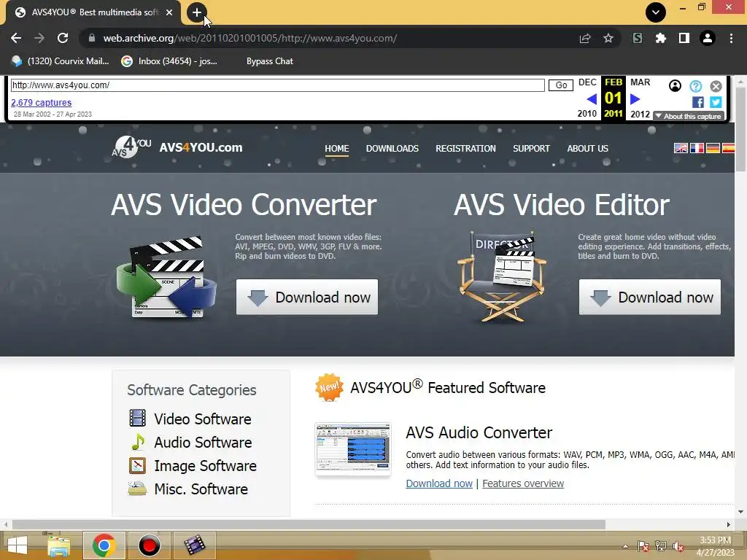Open the REGISTRATION menu item
747x560 pixels.
coord(465,149)
